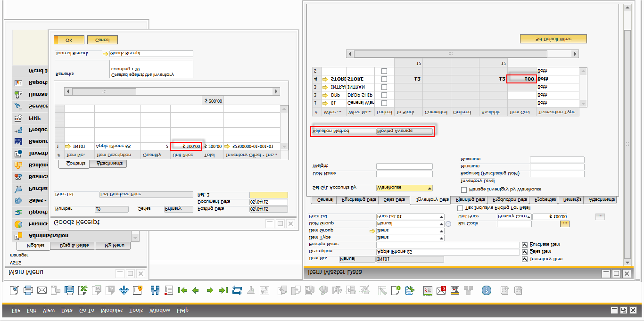The image size is (644, 321).
Task: Click the Add mode toolbar icon
Action: click(169, 290)
